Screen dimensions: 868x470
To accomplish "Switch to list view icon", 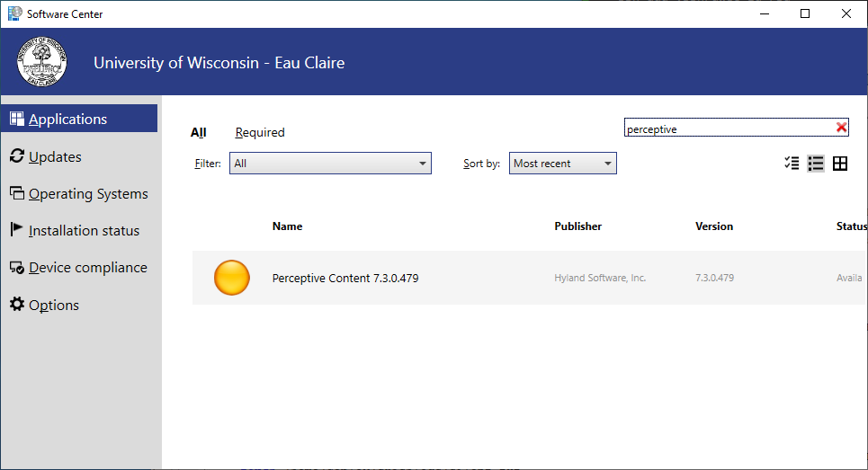I will pyautogui.click(x=816, y=164).
